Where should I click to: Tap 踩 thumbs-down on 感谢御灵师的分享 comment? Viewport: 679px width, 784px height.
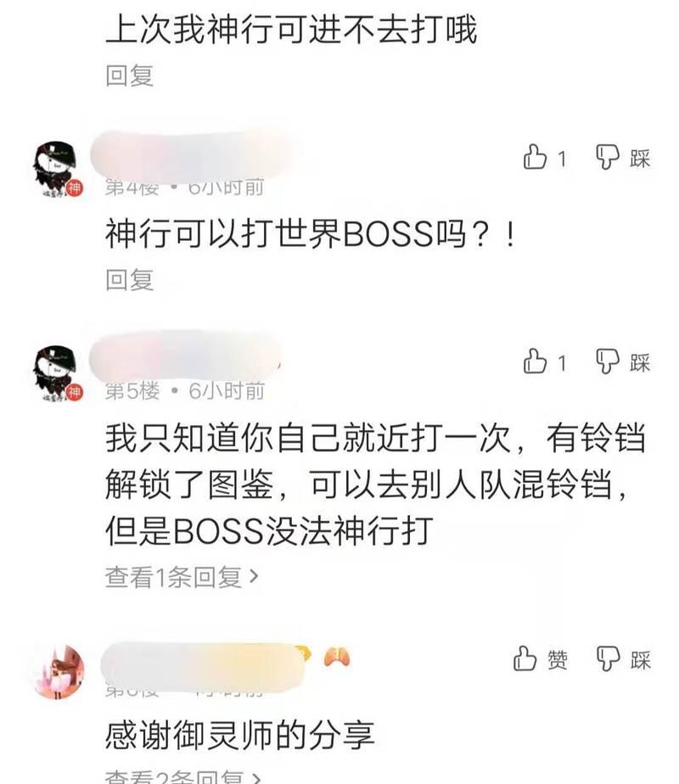pyautogui.click(x=622, y=658)
